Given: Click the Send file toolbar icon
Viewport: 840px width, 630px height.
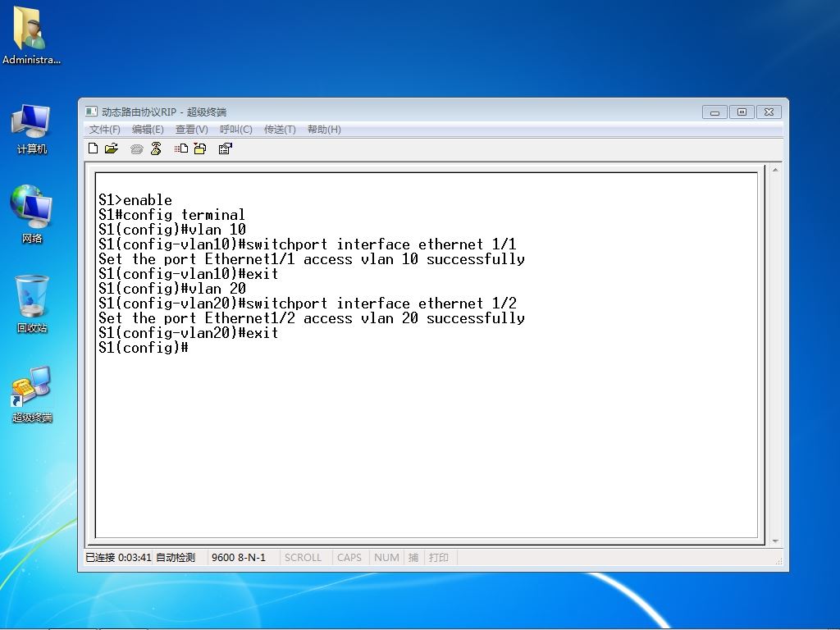Looking at the screenshot, I should (181, 148).
